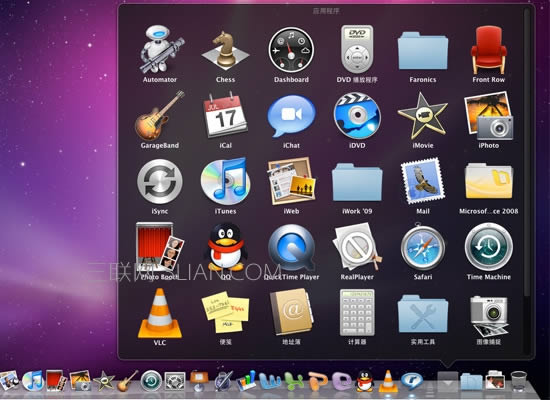The width and height of the screenshot is (550, 400).
Task: Open Microsoft PowerPoint in the Dock
Action: (318, 381)
